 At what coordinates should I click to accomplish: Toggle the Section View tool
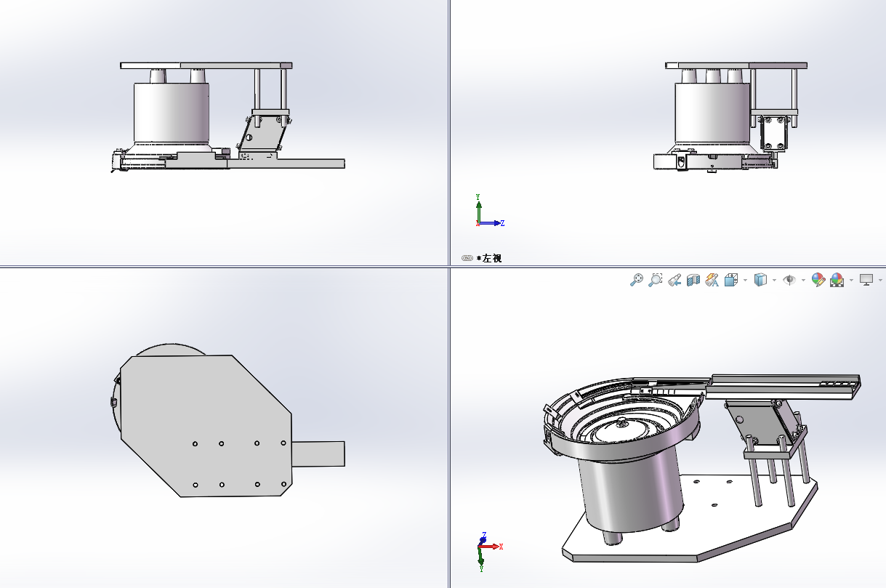click(693, 279)
